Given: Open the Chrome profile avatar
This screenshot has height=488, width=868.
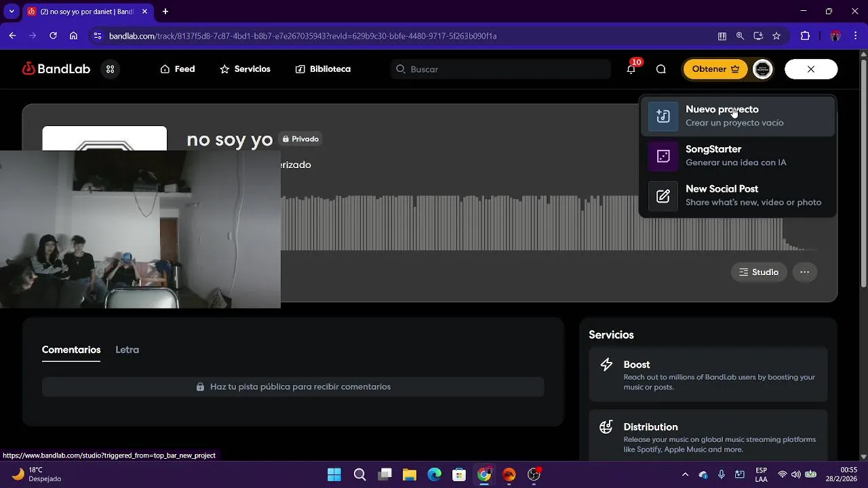Looking at the screenshot, I should (x=835, y=36).
